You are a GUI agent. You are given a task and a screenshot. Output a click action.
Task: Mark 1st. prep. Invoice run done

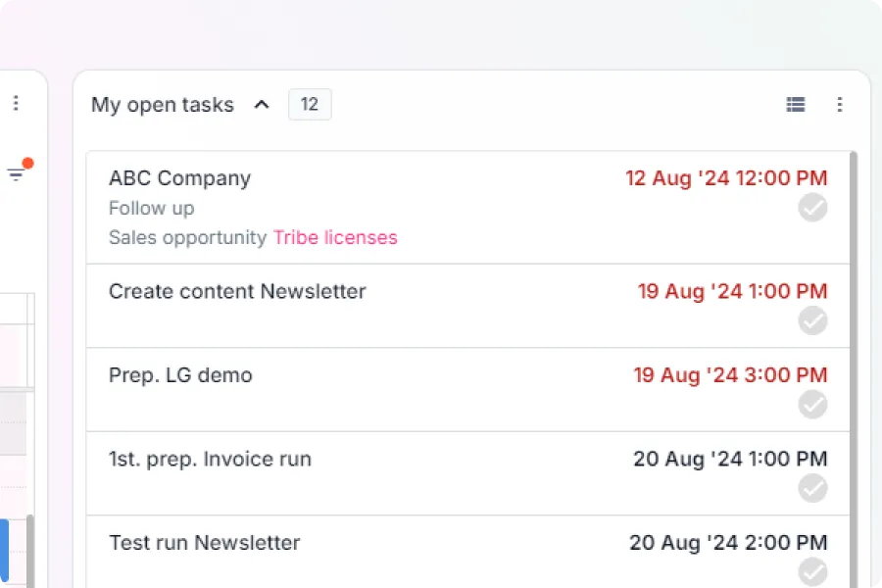coord(812,488)
